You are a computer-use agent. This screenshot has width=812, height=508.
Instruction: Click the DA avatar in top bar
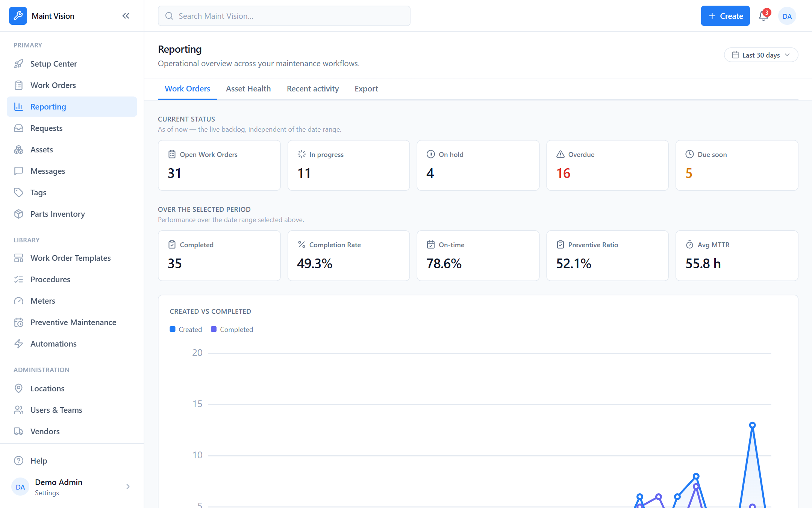tap(787, 16)
